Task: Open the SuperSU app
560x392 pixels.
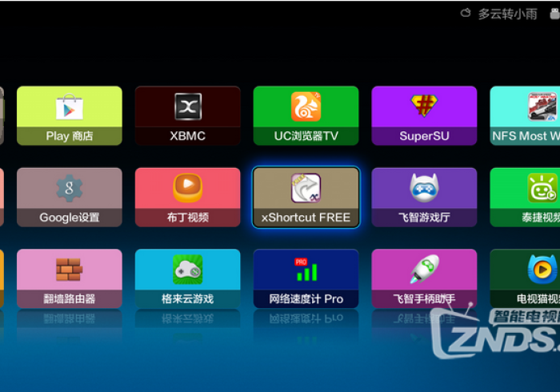Action: click(424, 115)
